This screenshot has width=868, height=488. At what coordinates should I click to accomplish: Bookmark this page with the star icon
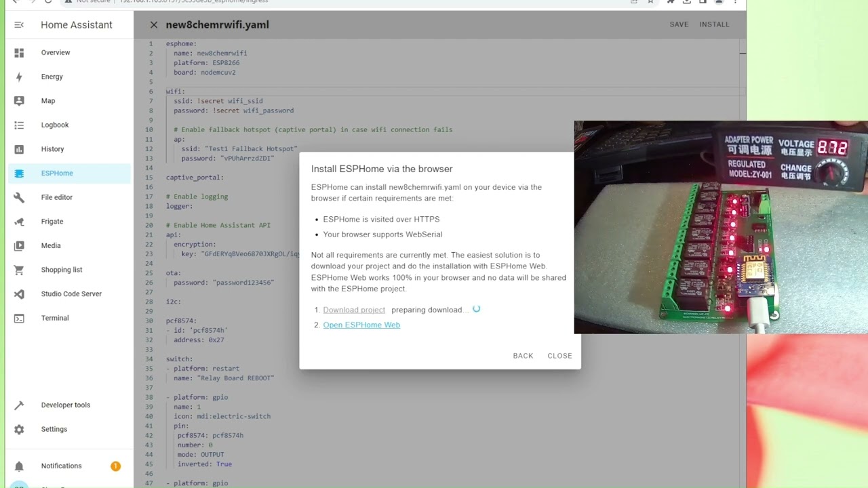coord(650,2)
